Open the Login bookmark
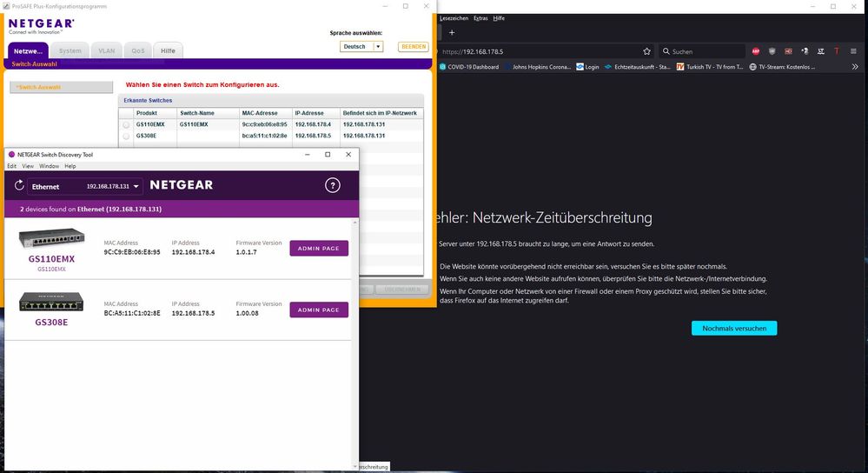Viewport: 868px width, 473px height. coord(587,67)
